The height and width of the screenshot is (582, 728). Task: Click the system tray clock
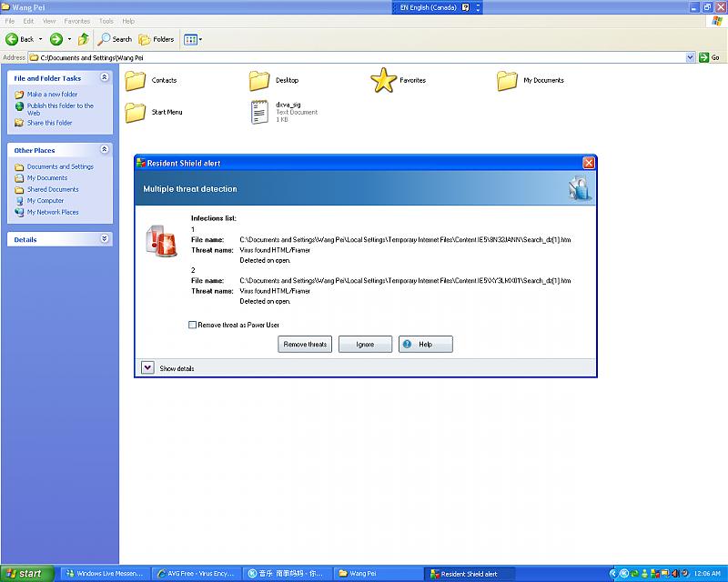[x=707, y=574]
